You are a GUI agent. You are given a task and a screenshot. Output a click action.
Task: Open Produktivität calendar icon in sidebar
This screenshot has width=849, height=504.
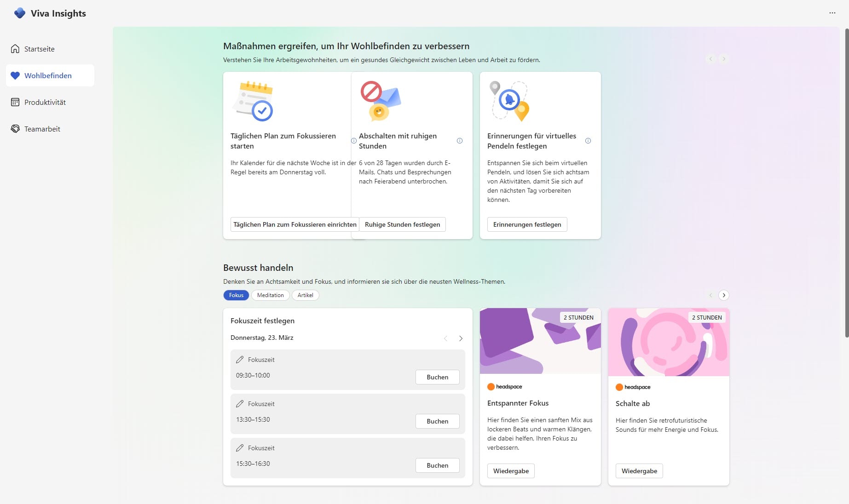click(x=15, y=102)
